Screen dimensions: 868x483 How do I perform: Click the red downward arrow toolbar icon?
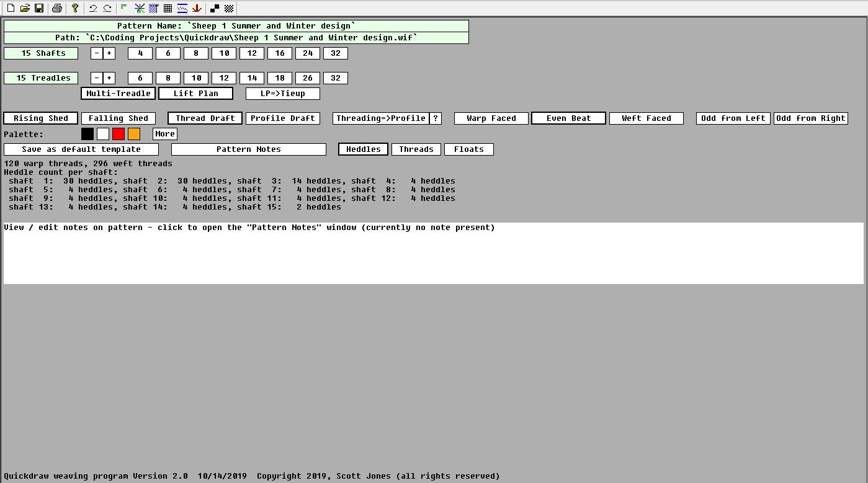[197, 8]
